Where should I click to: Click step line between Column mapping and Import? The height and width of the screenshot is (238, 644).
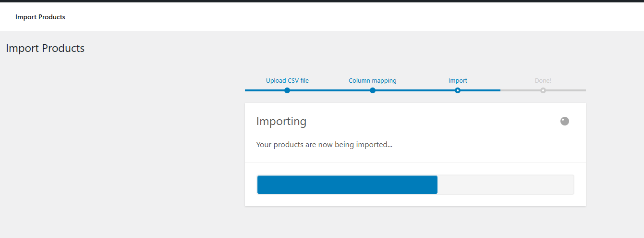pyautogui.click(x=415, y=90)
